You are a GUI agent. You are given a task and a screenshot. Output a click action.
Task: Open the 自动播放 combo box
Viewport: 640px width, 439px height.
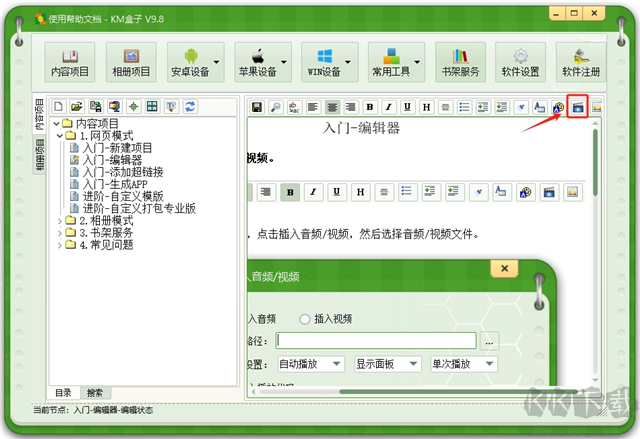[x=311, y=364]
